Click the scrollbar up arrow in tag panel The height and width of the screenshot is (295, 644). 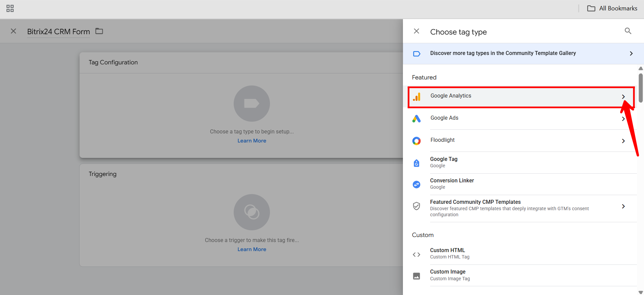(x=641, y=68)
